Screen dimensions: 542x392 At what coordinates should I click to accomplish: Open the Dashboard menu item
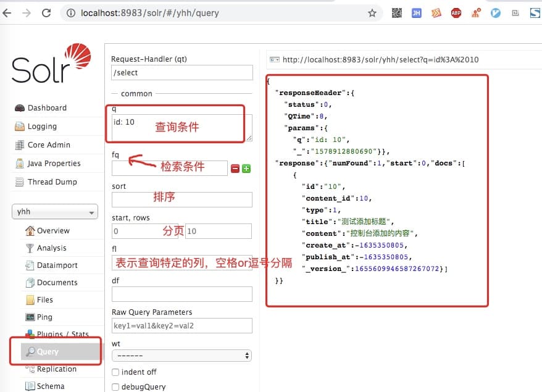click(x=47, y=108)
